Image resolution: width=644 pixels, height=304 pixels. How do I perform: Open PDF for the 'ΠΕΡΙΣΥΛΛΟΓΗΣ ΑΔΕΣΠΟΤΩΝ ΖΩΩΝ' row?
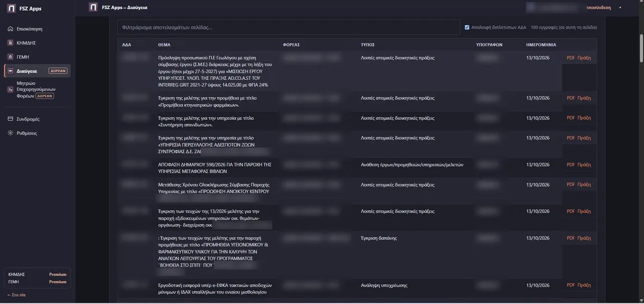click(x=571, y=138)
